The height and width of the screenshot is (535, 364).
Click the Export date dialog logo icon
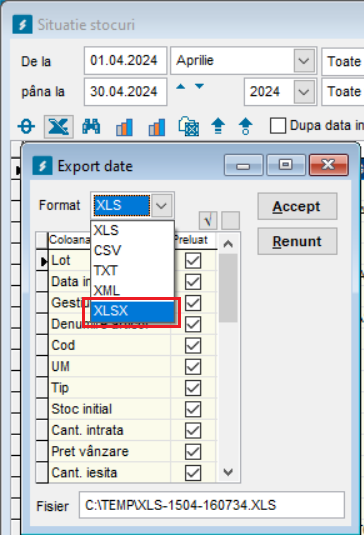[x=42, y=165]
